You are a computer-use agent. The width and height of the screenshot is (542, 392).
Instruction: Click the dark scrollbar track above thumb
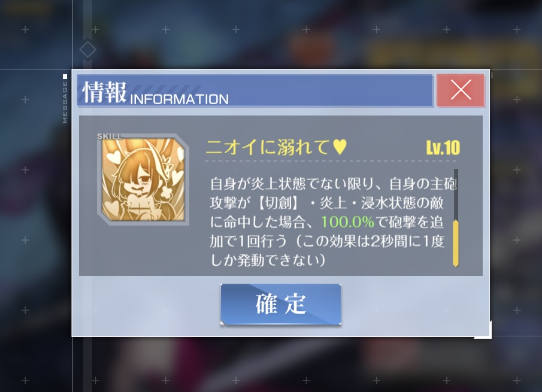[x=456, y=194]
